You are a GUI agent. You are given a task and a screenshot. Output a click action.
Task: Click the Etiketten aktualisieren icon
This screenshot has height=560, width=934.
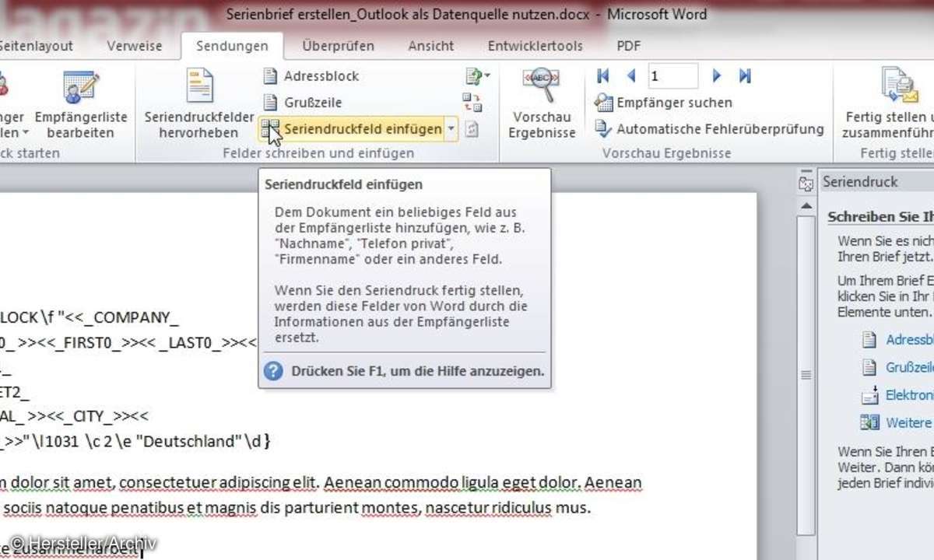472,129
